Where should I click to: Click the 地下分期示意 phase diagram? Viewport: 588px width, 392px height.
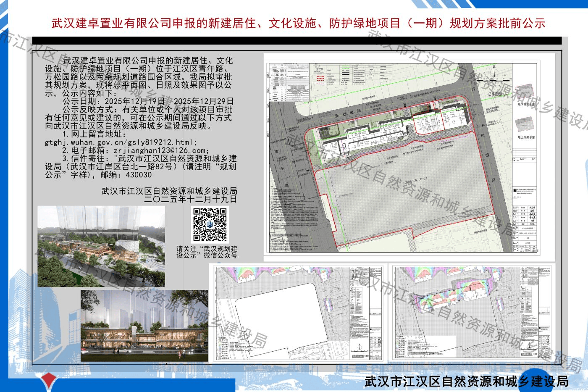coord(525,93)
